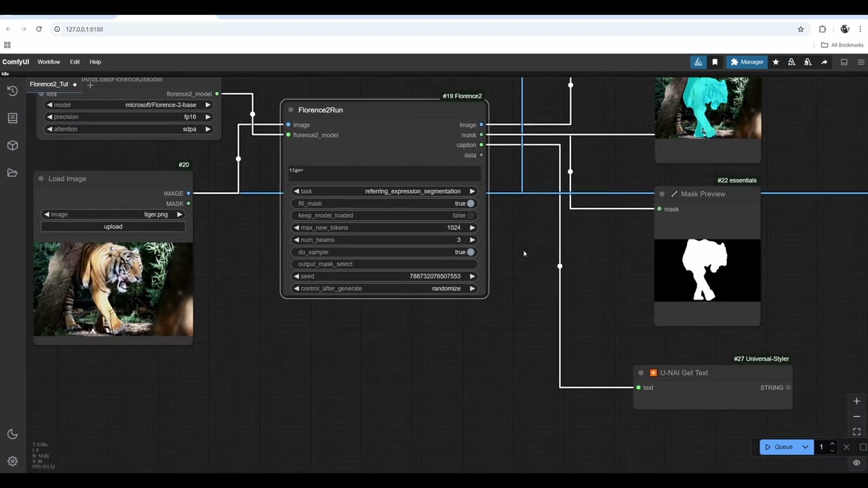Screen dimensions: 868x488
Task: Open the Workflow menu
Action: coord(49,62)
